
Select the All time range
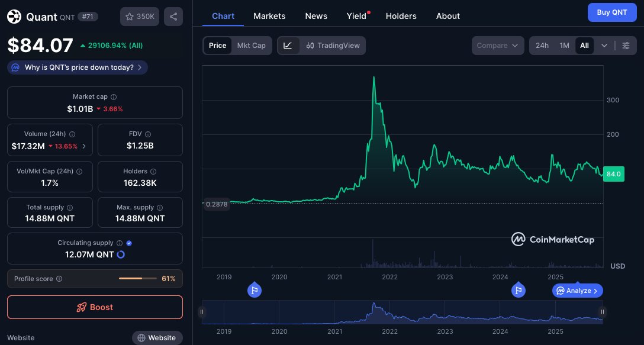pos(584,46)
